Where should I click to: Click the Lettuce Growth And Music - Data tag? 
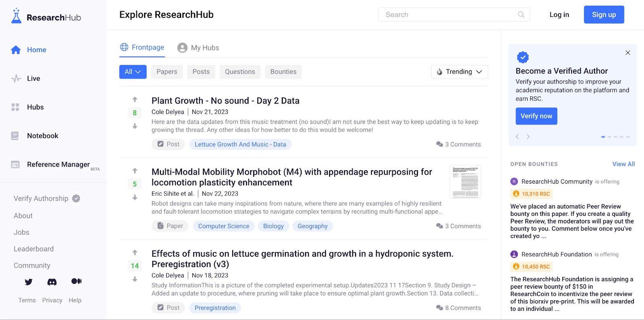pyautogui.click(x=240, y=145)
